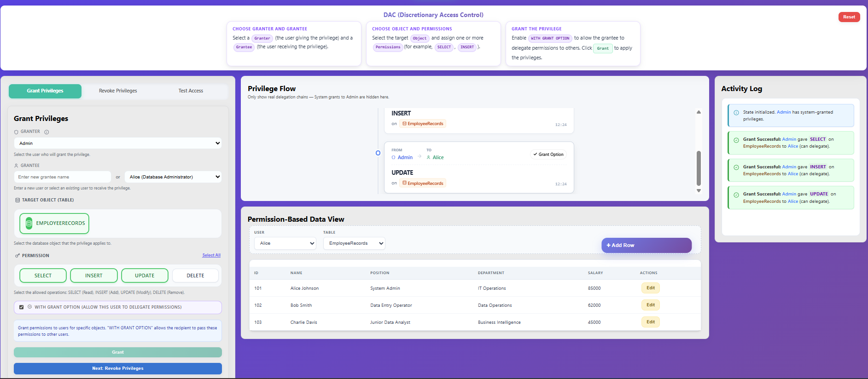Click the scroll-up arrow in Privilege Flow

pyautogui.click(x=699, y=112)
